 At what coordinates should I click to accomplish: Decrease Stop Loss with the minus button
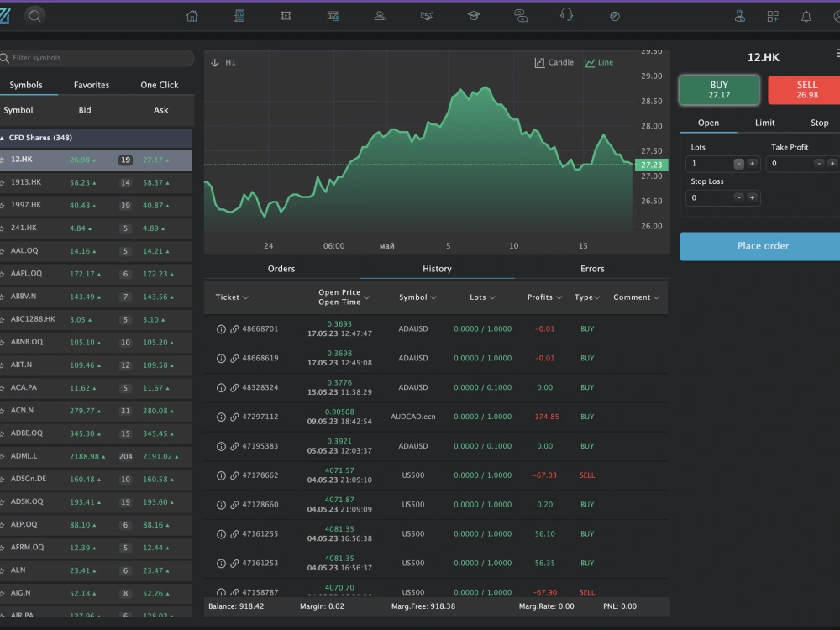point(738,198)
